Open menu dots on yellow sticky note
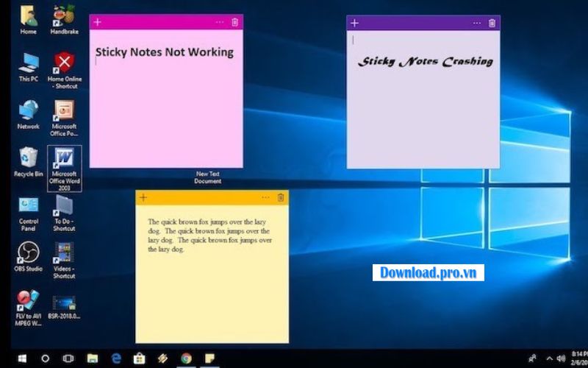 (265, 197)
